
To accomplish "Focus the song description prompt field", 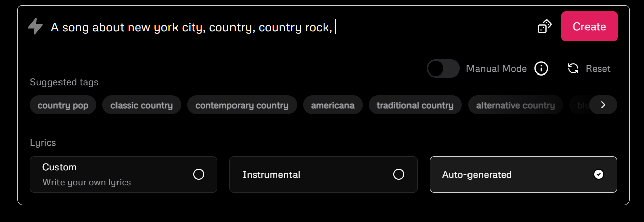I will point(287,27).
